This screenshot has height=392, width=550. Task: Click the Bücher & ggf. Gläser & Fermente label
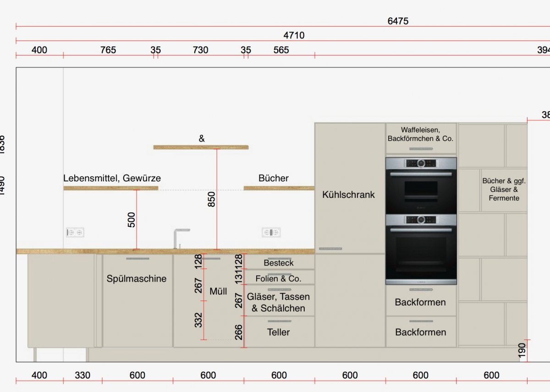tap(504, 190)
